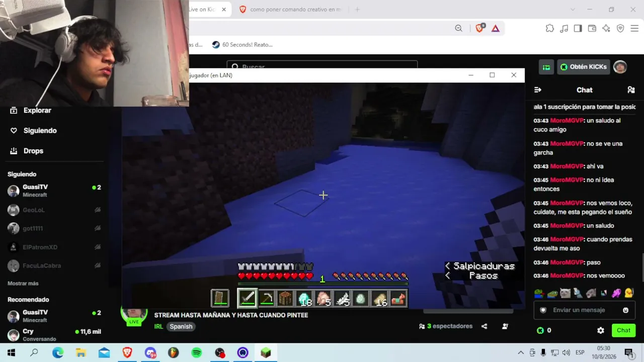Toggle the browser sidebar panel icon
644x362 pixels.
coord(578,28)
